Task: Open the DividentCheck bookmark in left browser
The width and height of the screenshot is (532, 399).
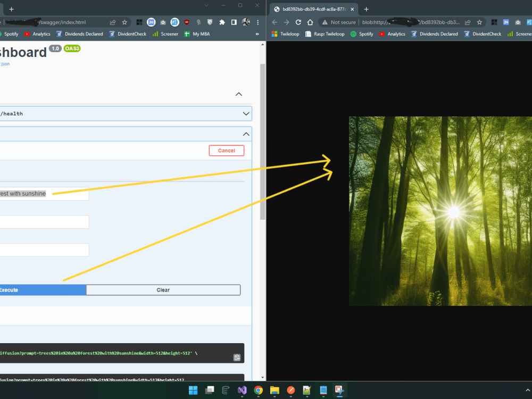Action: 128,34
